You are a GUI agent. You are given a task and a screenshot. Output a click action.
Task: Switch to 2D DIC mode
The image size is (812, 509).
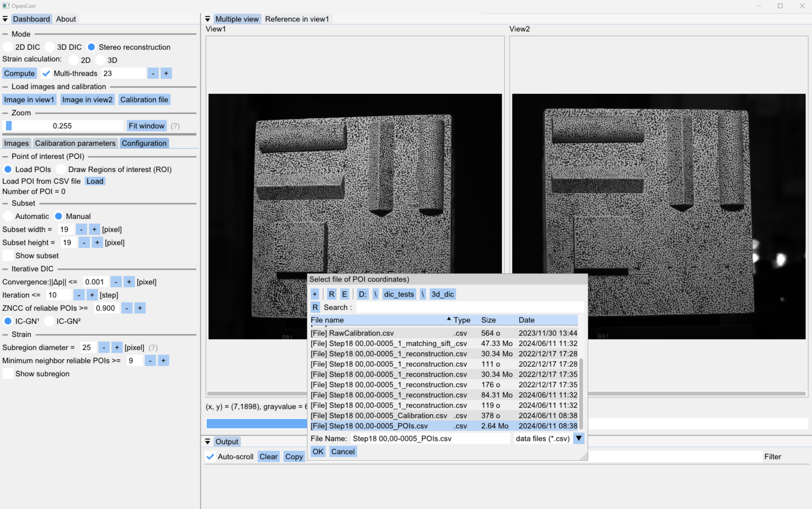point(8,47)
